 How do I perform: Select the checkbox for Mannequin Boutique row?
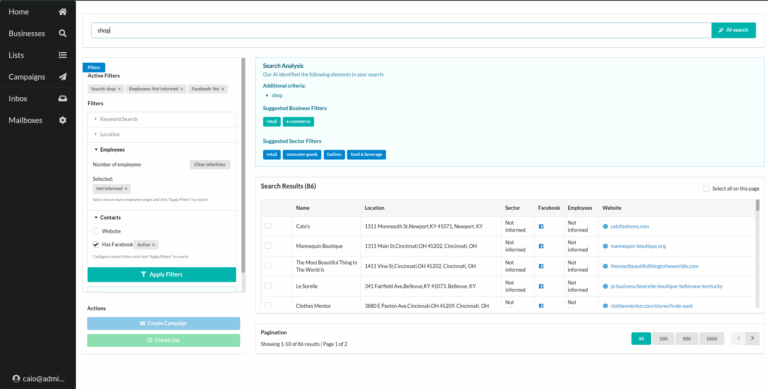[x=268, y=245]
